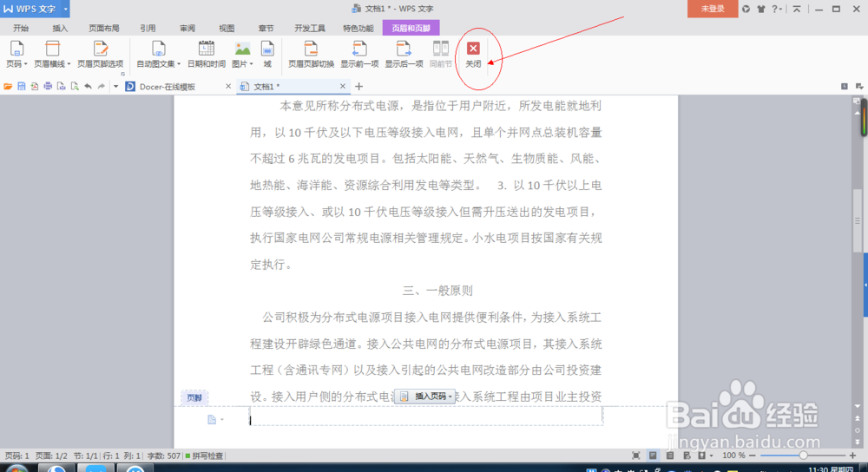Click 页眉页脚切换 to switch header/footer
This screenshot has width=868, height=472.
coord(311,54)
